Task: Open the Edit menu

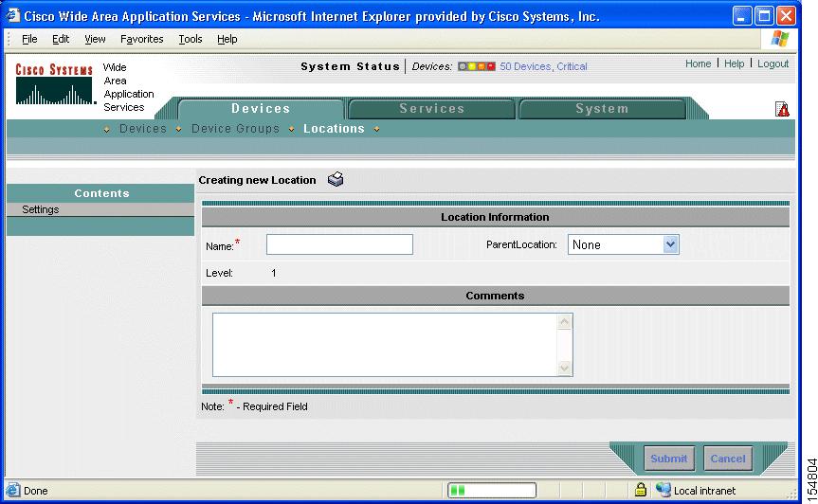Action: (x=61, y=39)
